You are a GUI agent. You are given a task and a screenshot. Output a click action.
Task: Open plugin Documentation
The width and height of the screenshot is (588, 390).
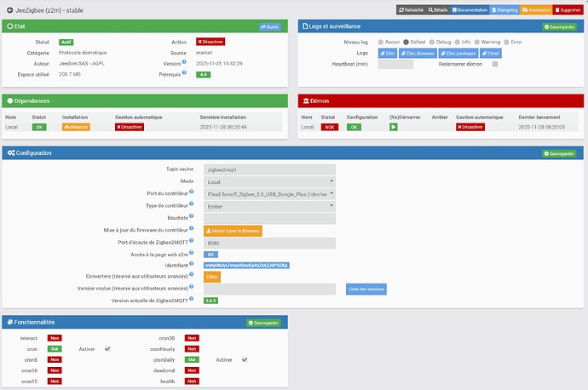coord(470,10)
